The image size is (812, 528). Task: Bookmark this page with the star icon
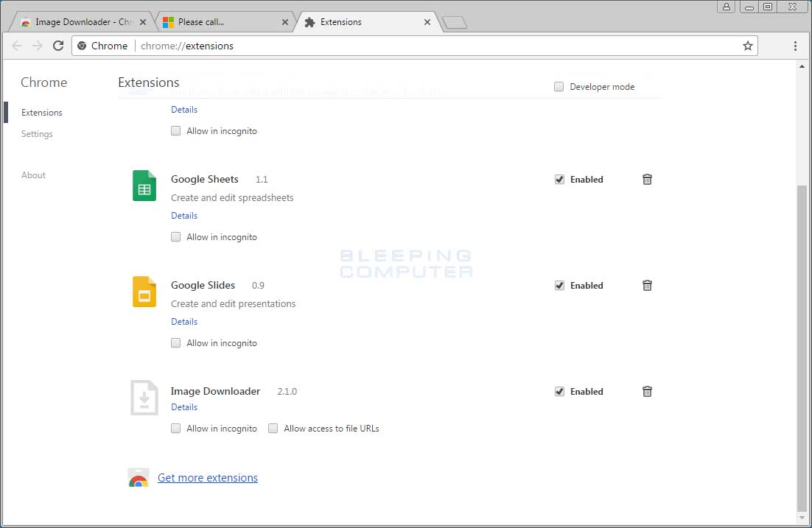[748, 45]
